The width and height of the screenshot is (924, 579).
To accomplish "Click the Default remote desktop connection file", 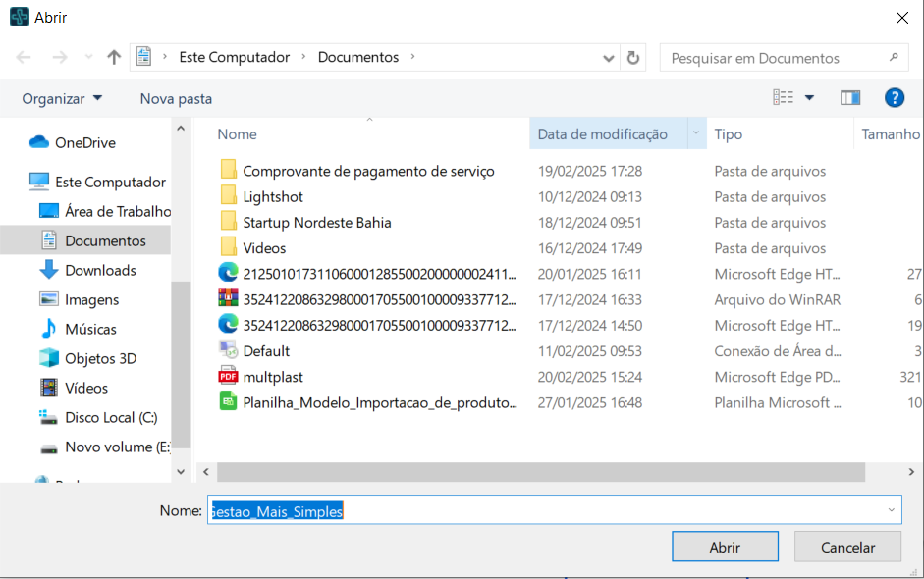I will (x=265, y=351).
